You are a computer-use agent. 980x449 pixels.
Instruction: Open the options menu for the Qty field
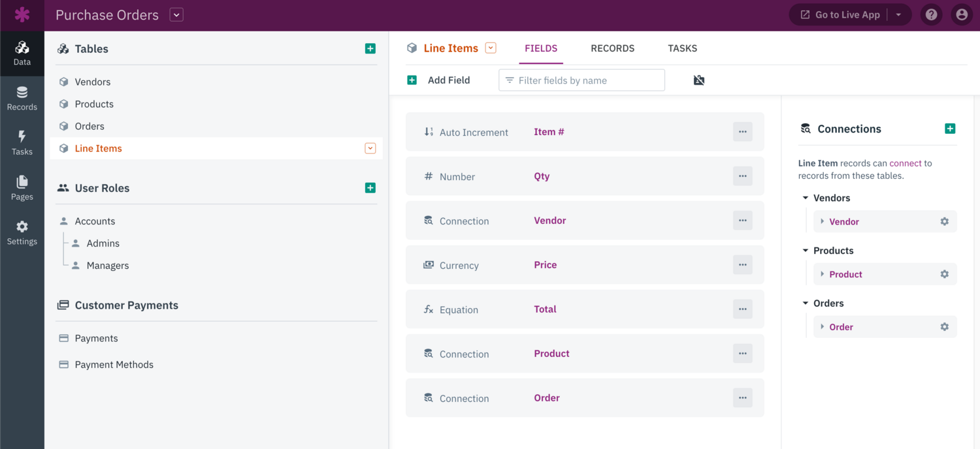pos(742,176)
